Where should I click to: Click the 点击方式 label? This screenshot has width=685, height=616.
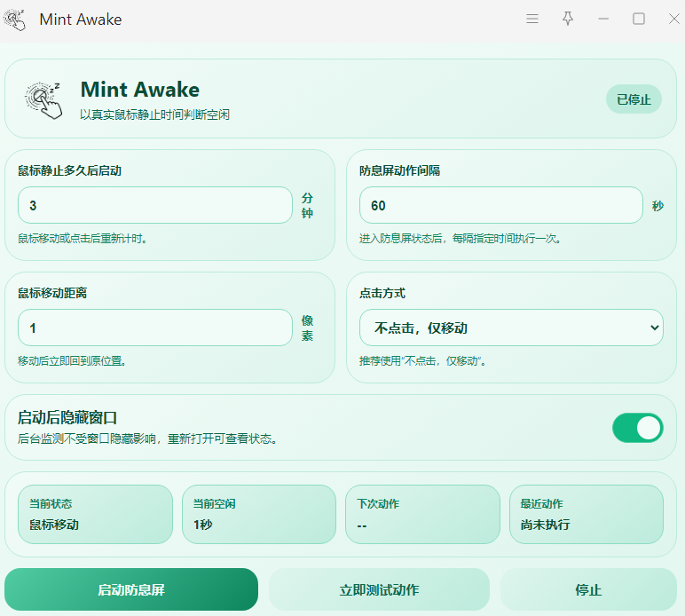382,293
